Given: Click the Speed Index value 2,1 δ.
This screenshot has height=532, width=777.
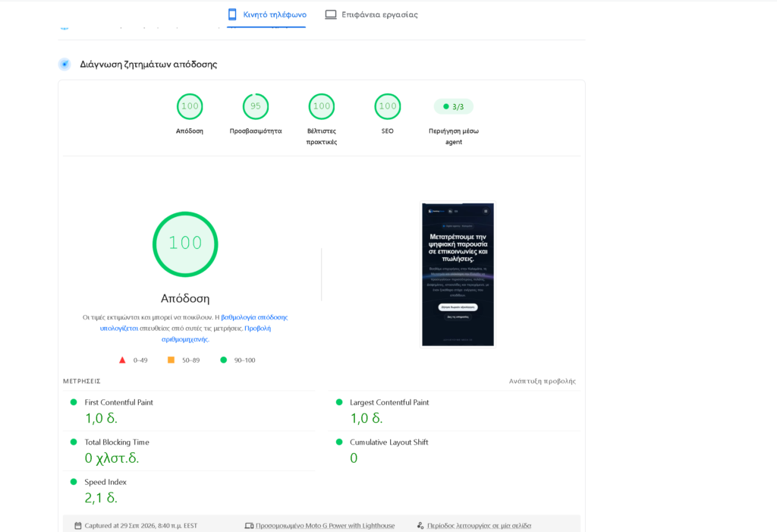Looking at the screenshot, I should point(101,498).
